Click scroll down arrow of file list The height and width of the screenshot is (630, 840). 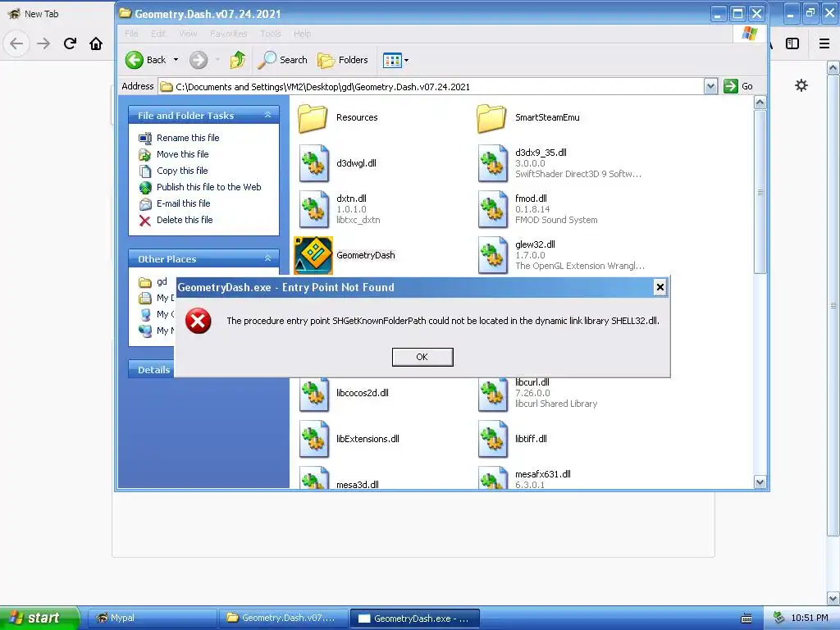click(760, 482)
